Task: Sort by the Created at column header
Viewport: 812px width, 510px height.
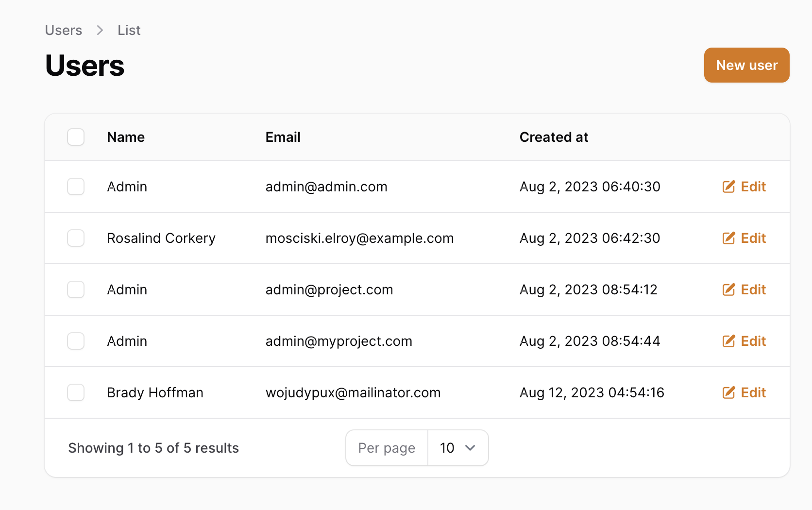Action: click(554, 137)
